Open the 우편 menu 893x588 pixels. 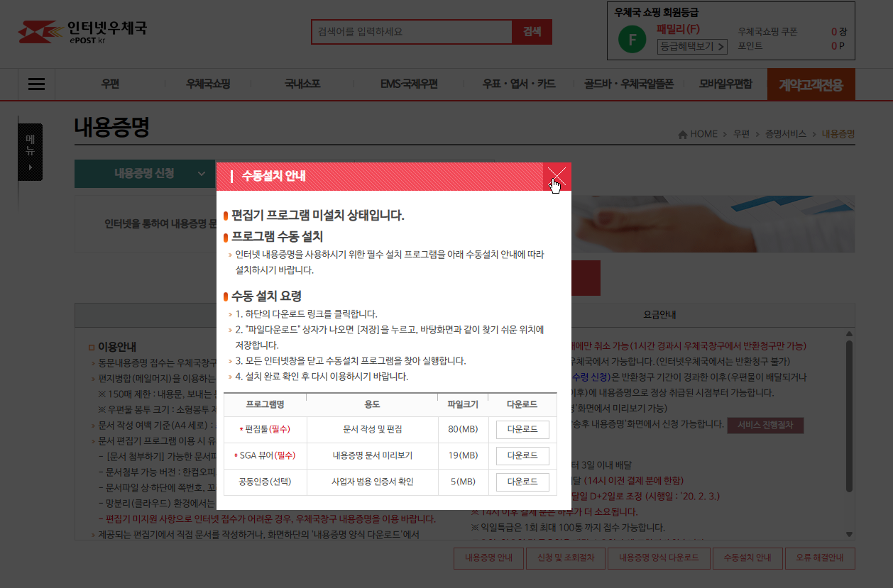pos(110,84)
